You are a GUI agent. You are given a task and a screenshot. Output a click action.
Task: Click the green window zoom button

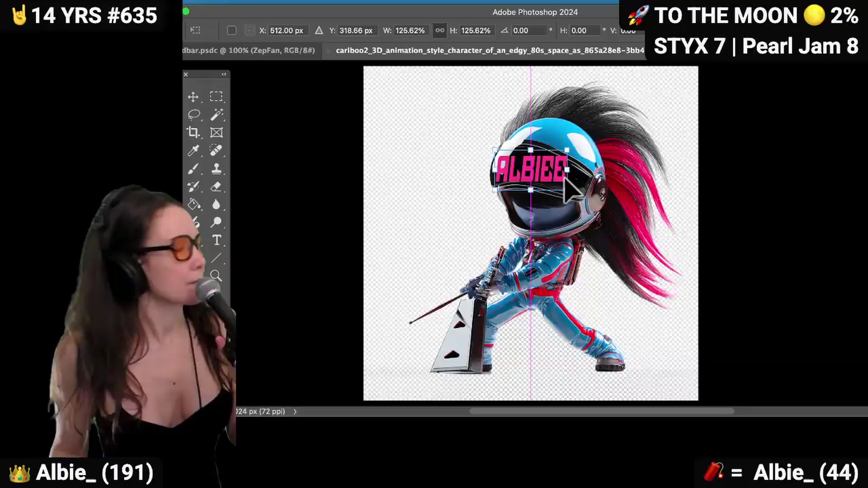(x=186, y=12)
